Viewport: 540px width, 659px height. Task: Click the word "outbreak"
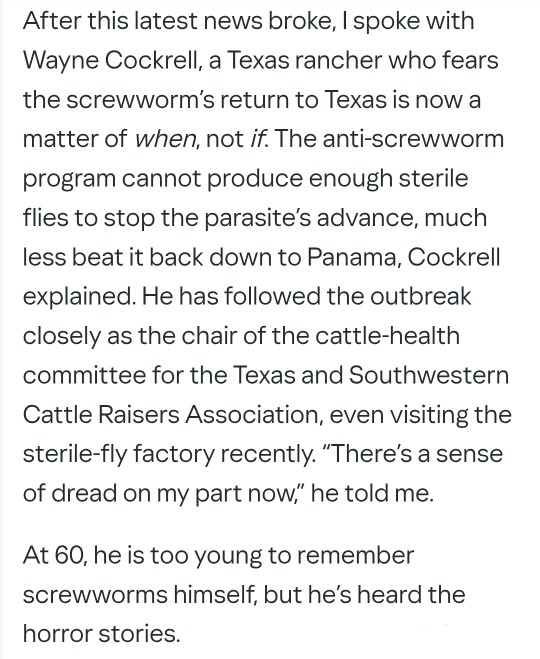(x=421, y=296)
